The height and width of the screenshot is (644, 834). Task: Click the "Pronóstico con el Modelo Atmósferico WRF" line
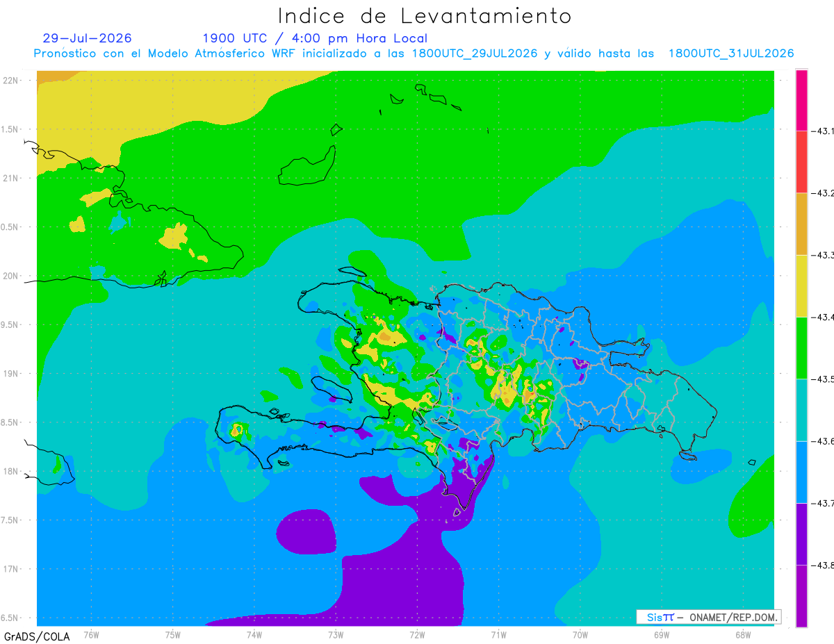coord(414,53)
